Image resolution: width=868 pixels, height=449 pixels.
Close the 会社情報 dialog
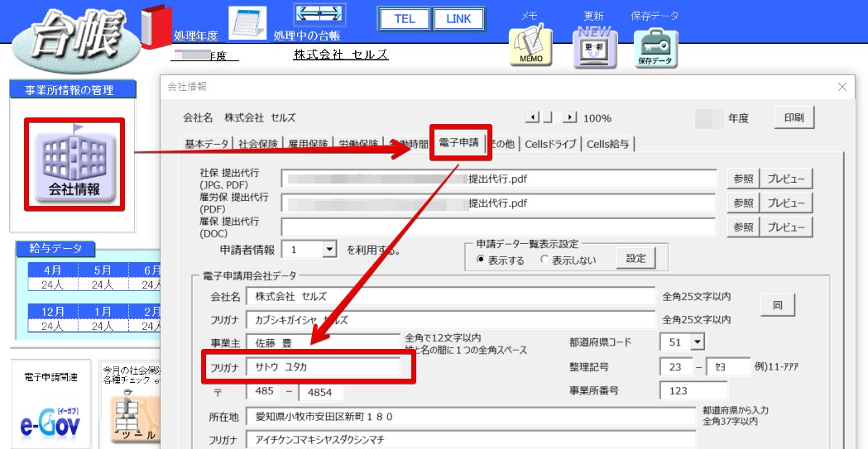[842, 87]
